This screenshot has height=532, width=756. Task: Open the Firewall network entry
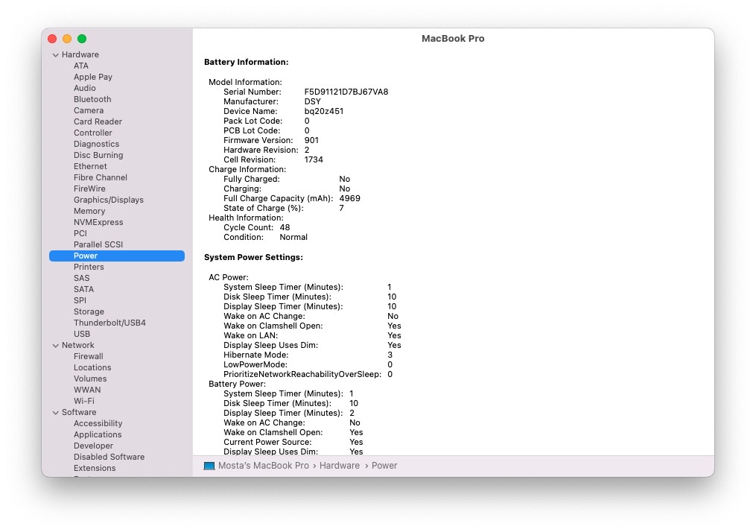(88, 356)
